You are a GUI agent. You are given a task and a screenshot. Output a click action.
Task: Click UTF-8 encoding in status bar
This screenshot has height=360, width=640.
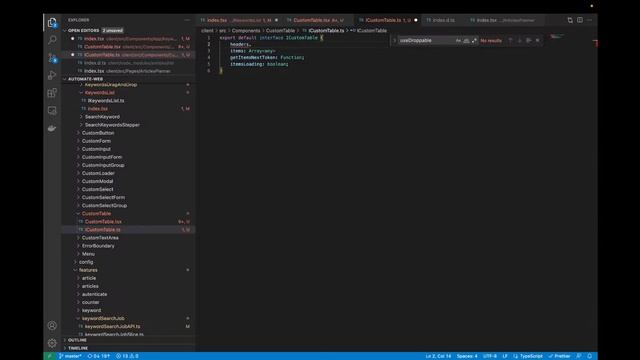[x=490, y=356]
